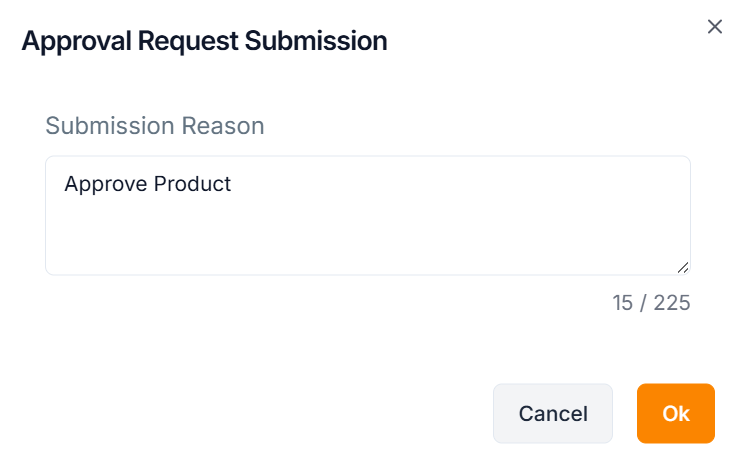737x459 pixels.
Task: Click the "Submission Reason" field label
Action: [x=155, y=126]
